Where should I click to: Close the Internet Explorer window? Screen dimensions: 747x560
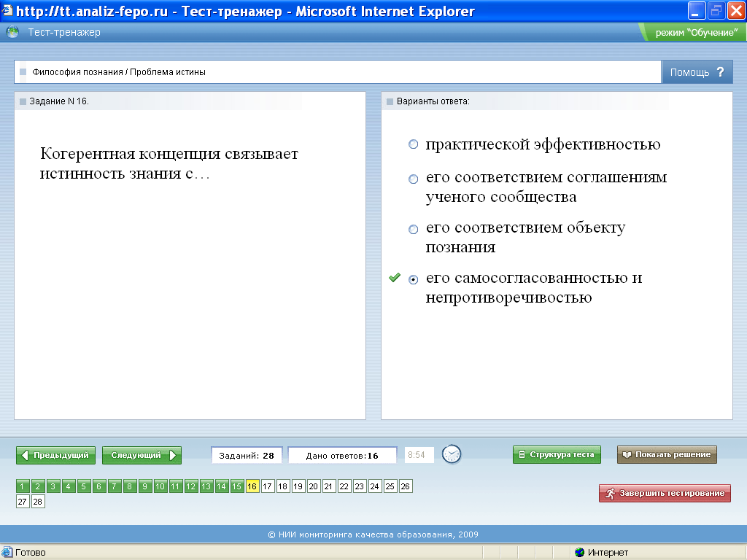point(735,10)
